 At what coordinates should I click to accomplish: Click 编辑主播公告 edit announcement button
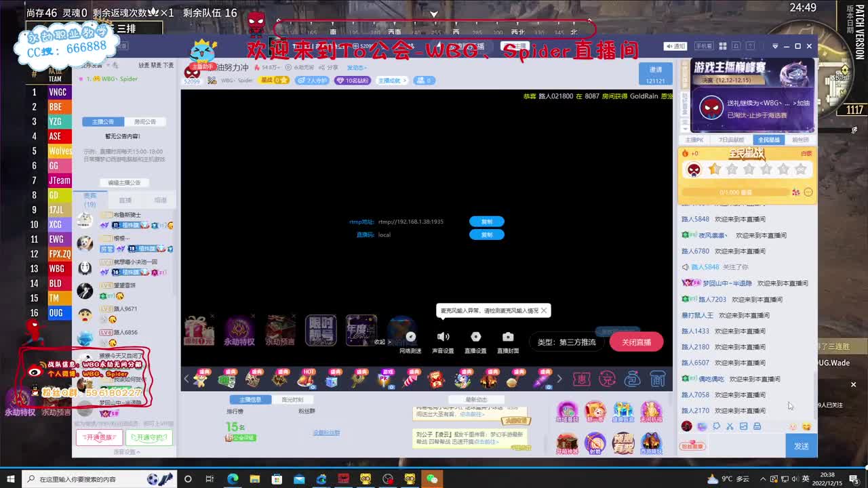[x=124, y=182]
